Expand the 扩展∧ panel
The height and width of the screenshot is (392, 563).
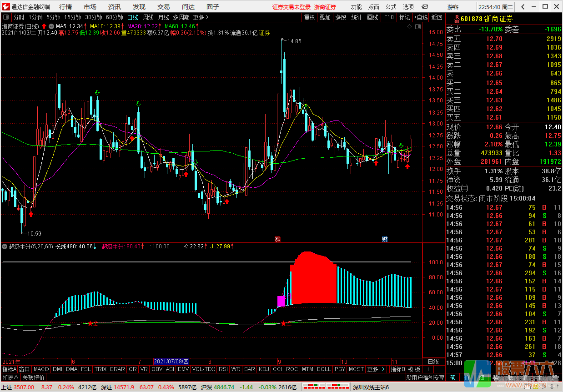point(10,377)
